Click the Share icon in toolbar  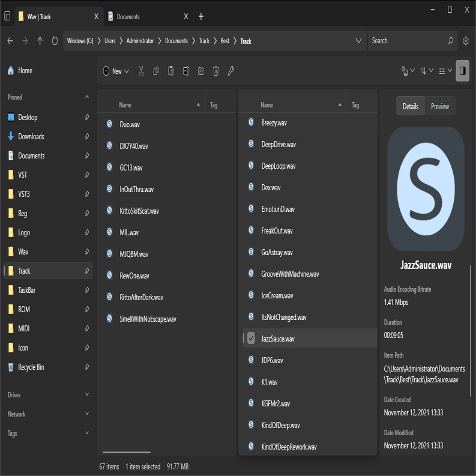point(201,71)
